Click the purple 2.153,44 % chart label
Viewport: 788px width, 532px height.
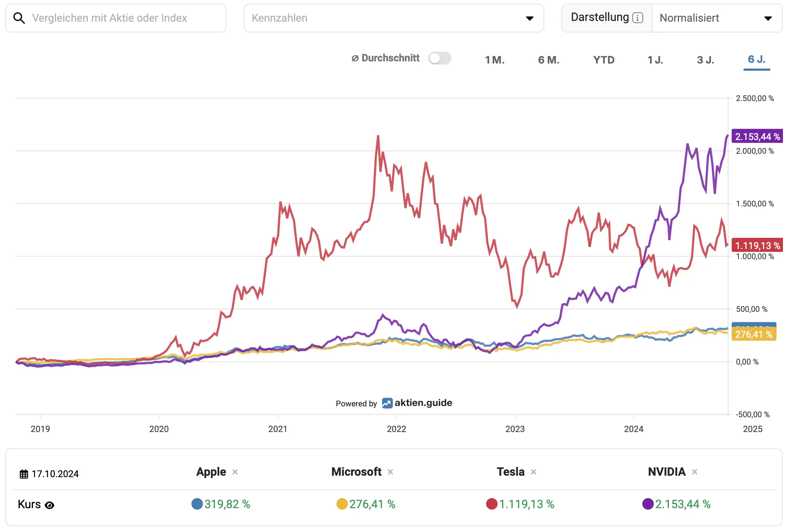(757, 136)
